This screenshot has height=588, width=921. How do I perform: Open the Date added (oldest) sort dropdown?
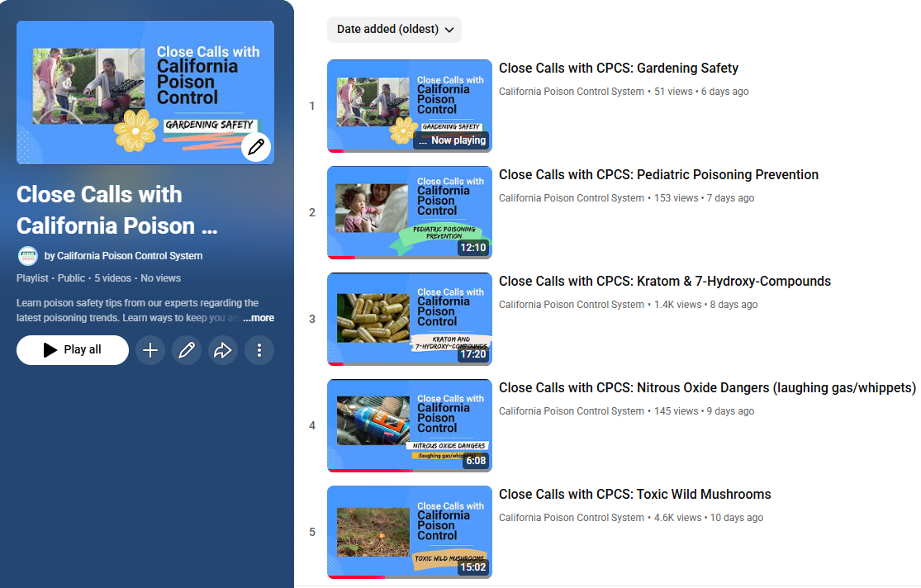[394, 30]
